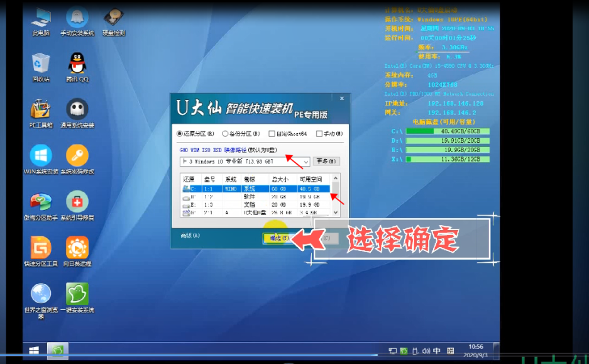
Task: Click partition list scroll-down arrow
Action: coord(336,212)
